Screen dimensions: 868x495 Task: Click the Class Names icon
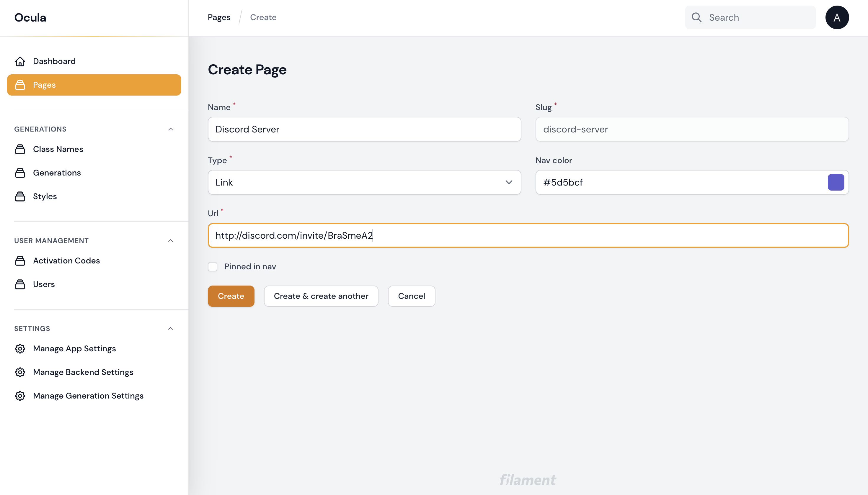[x=20, y=149]
